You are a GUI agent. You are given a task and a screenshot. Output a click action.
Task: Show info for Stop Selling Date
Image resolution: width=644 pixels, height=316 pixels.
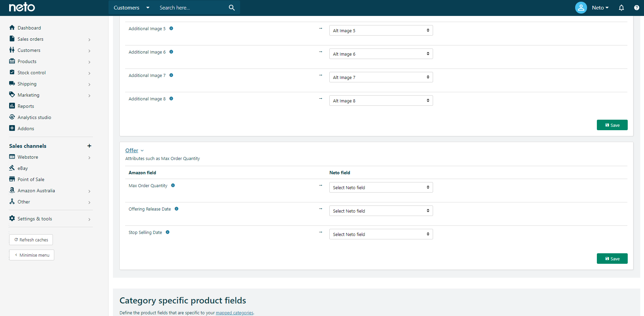[x=168, y=232]
